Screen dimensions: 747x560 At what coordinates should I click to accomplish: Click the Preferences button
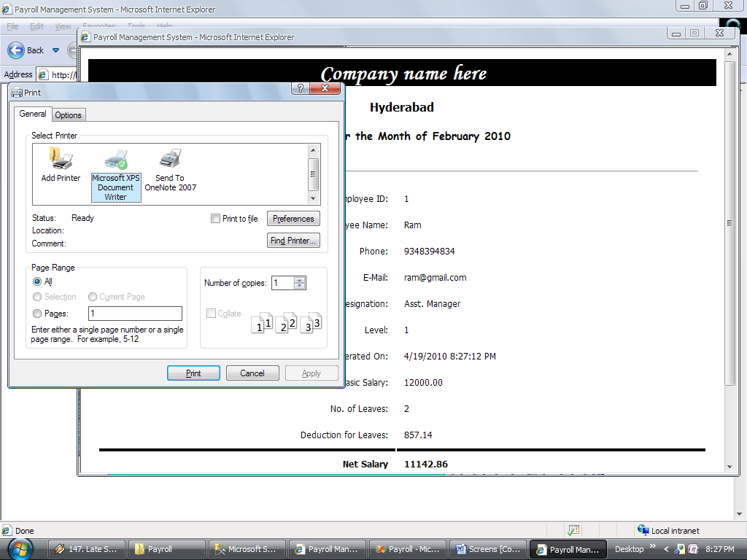[x=293, y=219]
